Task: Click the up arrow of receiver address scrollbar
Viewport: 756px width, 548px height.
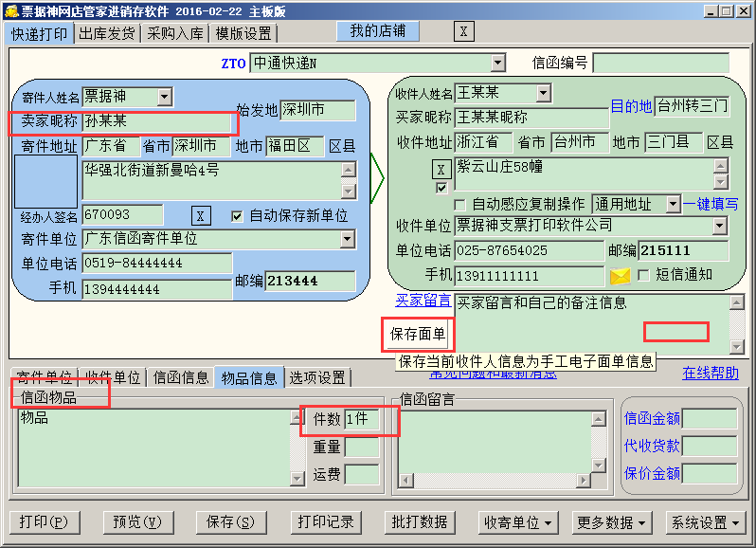Action: (721, 167)
